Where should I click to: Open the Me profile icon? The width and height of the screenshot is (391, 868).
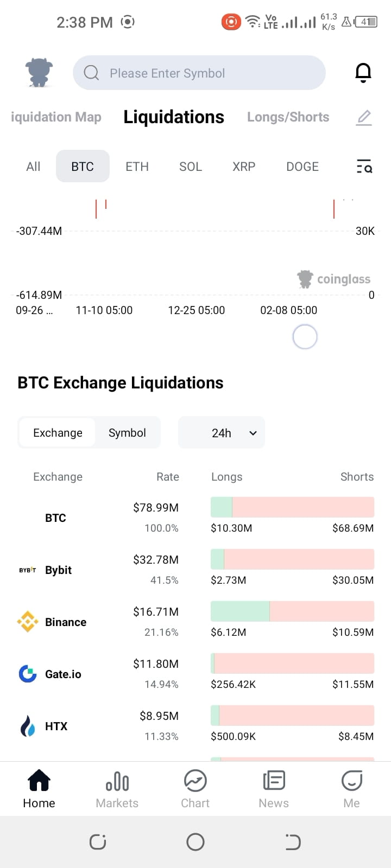(351, 781)
